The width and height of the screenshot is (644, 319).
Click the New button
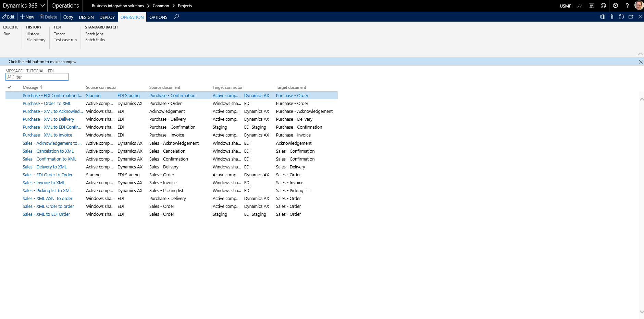27,17
